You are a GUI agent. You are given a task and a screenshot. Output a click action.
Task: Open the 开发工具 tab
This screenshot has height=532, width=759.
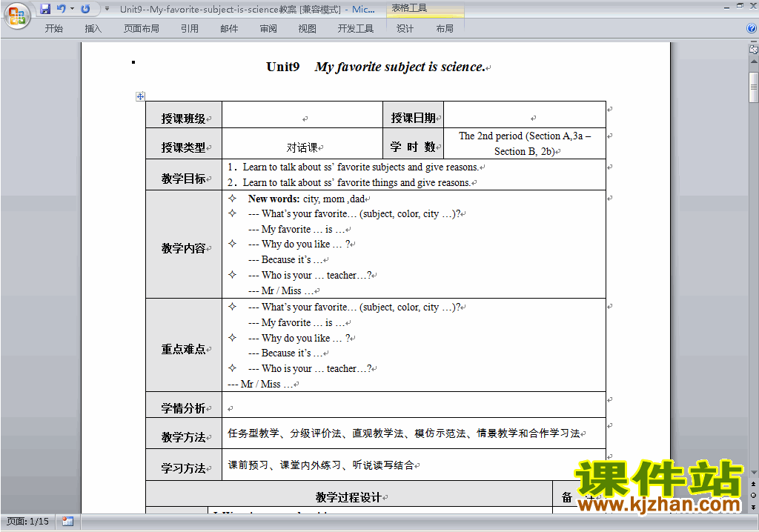(x=356, y=29)
